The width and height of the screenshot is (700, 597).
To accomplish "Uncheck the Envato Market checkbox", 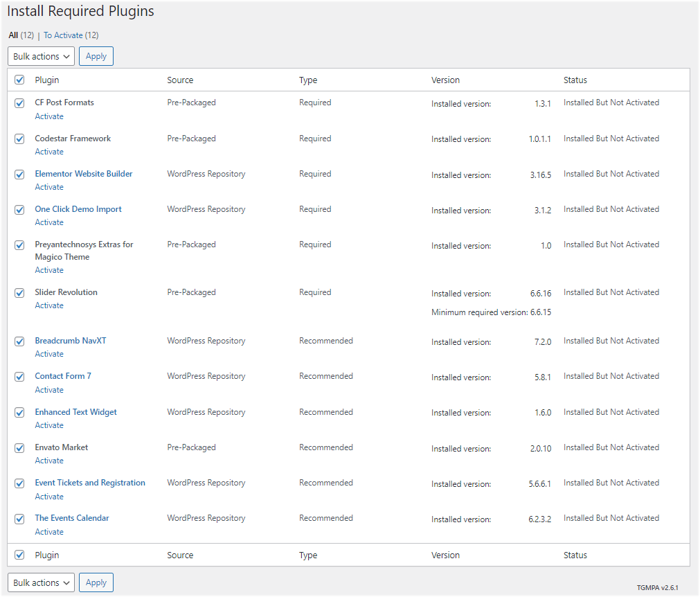I will [19, 448].
